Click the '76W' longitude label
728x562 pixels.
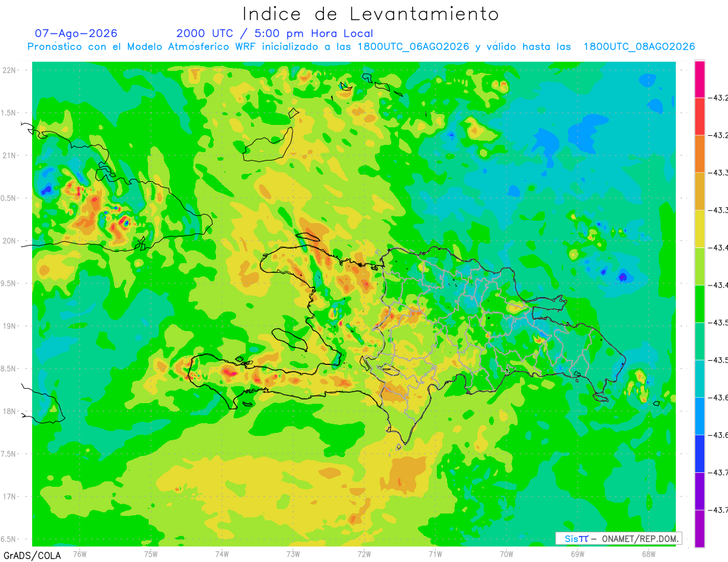tap(79, 553)
